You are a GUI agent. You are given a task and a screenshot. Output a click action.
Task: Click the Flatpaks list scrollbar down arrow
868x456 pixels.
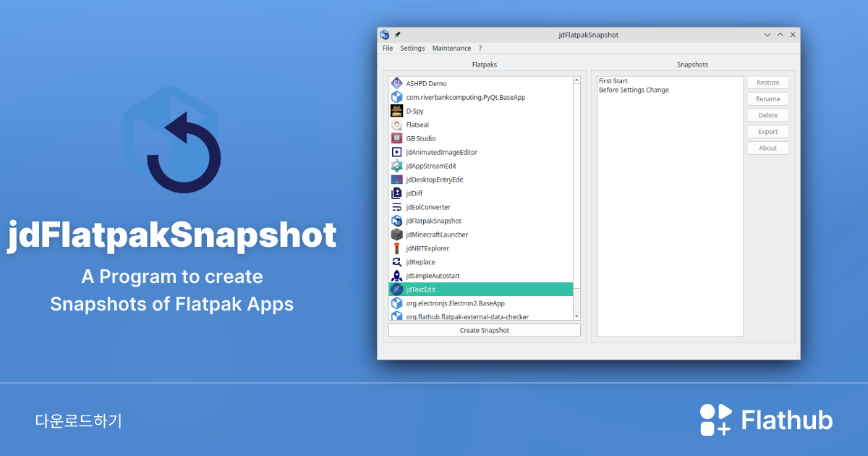576,316
